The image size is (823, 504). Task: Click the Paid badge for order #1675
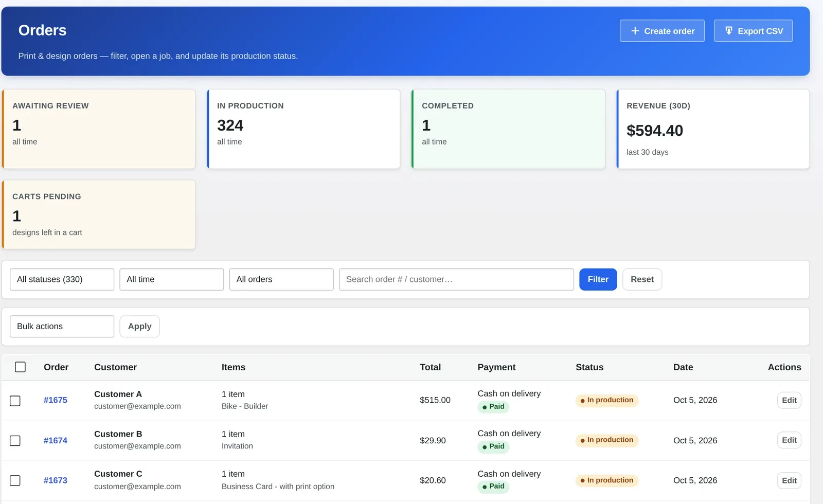pos(493,407)
